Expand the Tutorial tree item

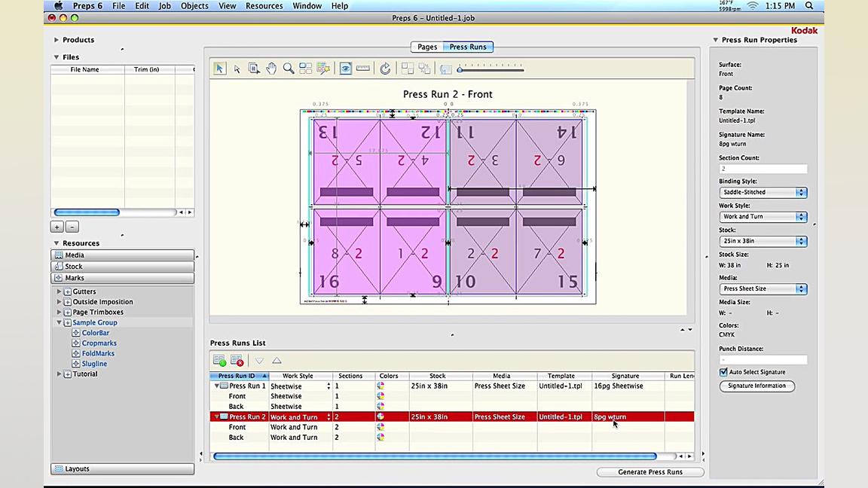59,374
